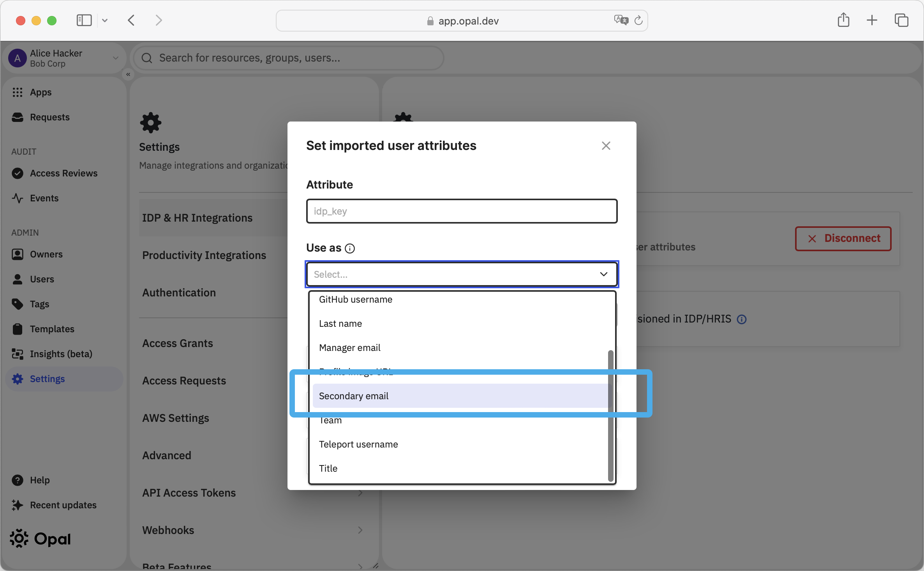Select Secondary email option

pyautogui.click(x=461, y=396)
